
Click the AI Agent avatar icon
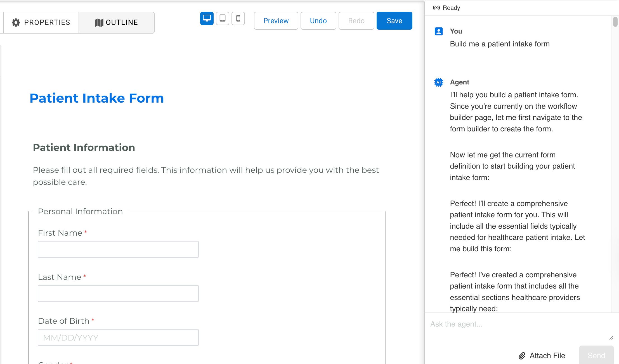tap(438, 82)
